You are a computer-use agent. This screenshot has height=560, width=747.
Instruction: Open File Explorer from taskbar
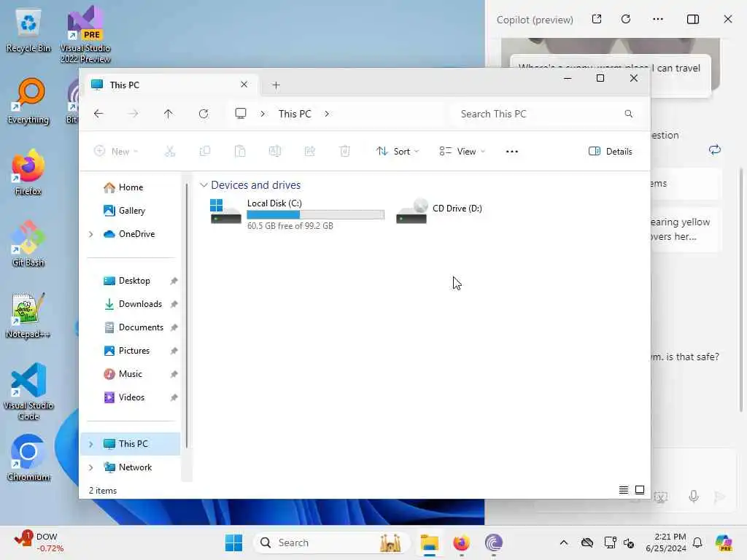click(429, 542)
